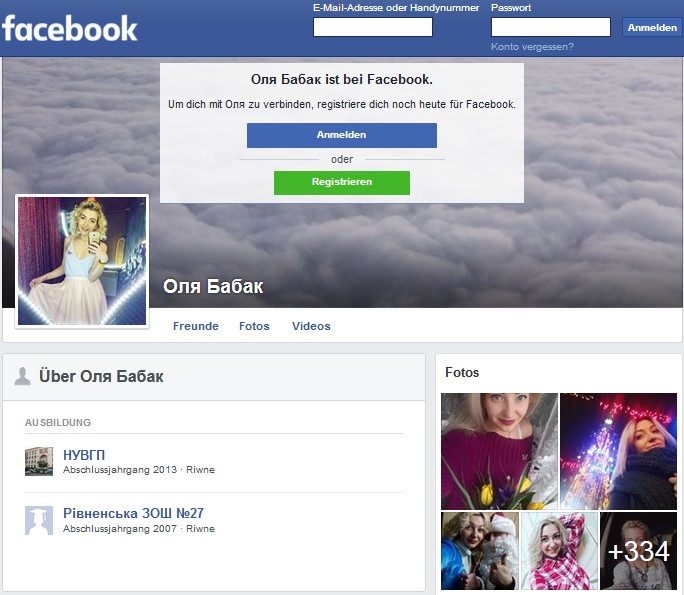This screenshot has width=684, height=595.
Task: Click the blue Anmelden button in the signup box
Action: [342, 135]
